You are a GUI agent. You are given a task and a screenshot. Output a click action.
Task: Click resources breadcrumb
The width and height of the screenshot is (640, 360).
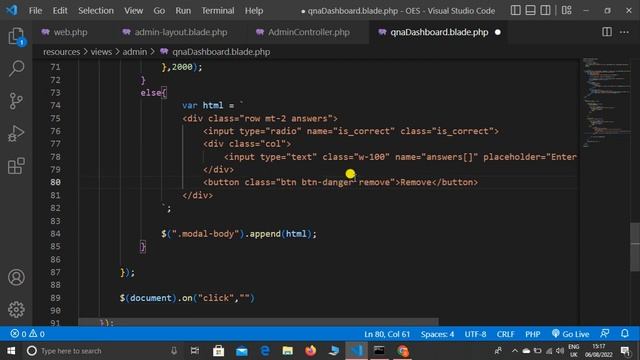coord(62,52)
